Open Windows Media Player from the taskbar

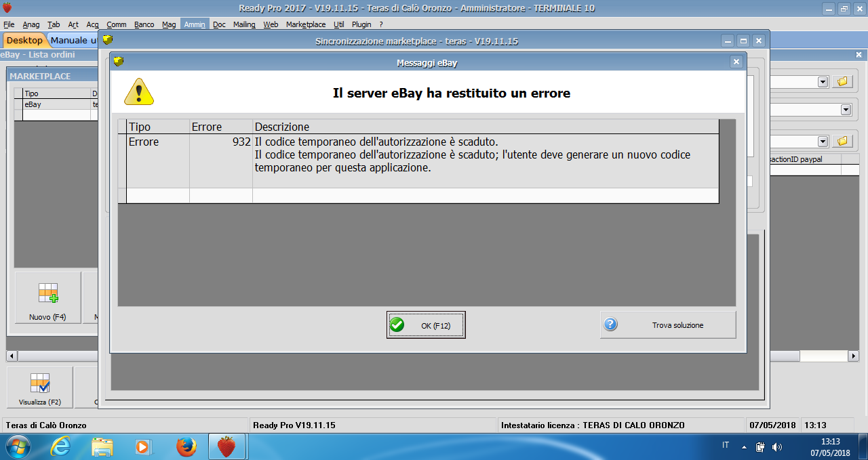pos(143,446)
